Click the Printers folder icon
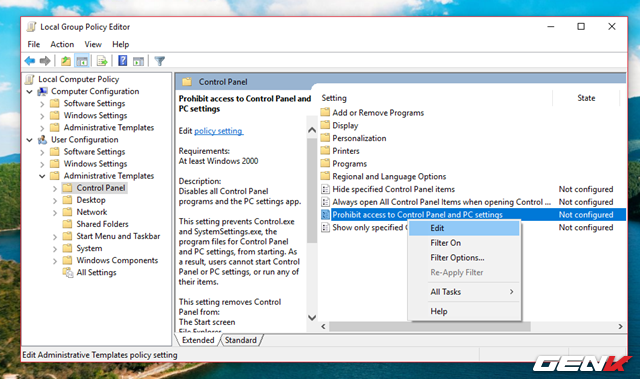The width and height of the screenshot is (640, 379). coord(325,151)
